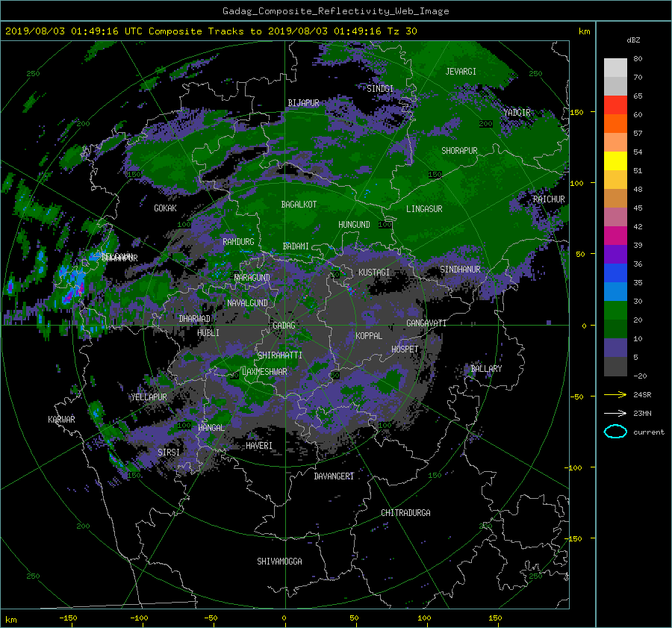
Task: Click the 'GANGAVATI' city label
Action: [x=426, y=323]
